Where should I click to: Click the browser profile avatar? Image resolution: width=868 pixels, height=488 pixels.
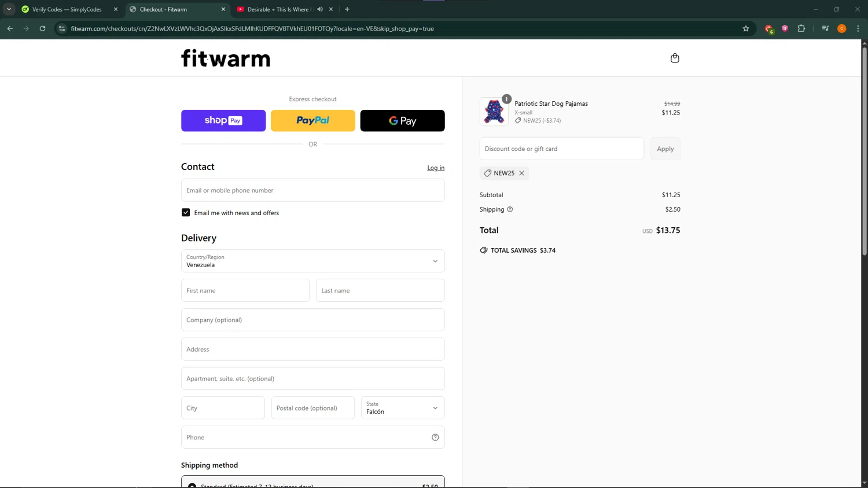(842, 28)
